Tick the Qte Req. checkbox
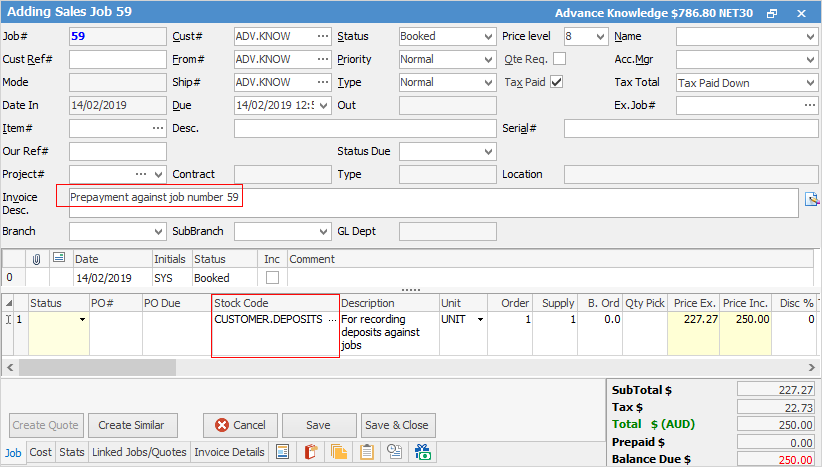Screen dimensions: 822x467 click(x=559, y=60)
